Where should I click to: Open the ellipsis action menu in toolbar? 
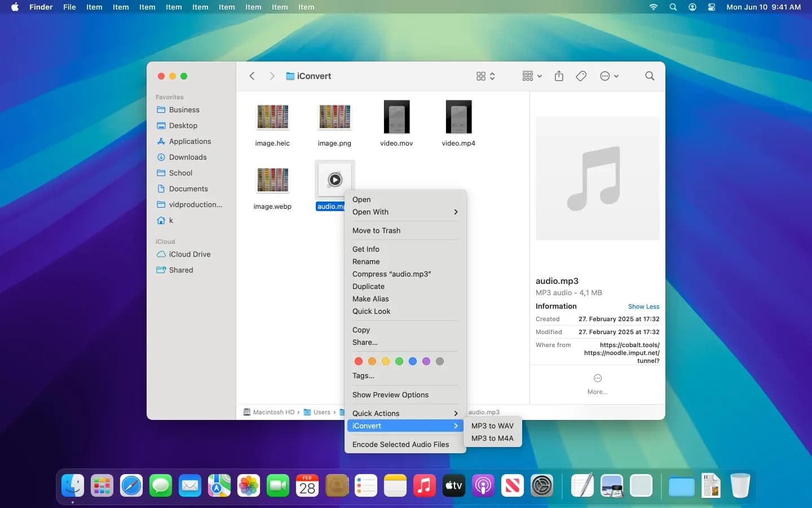pyautogui.click(x=609, y=76)
